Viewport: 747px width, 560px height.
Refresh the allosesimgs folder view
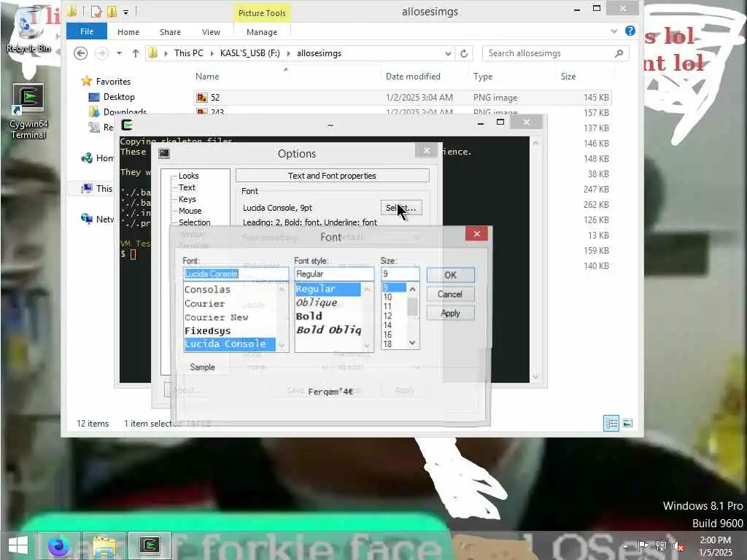click(x=464, y=53)
